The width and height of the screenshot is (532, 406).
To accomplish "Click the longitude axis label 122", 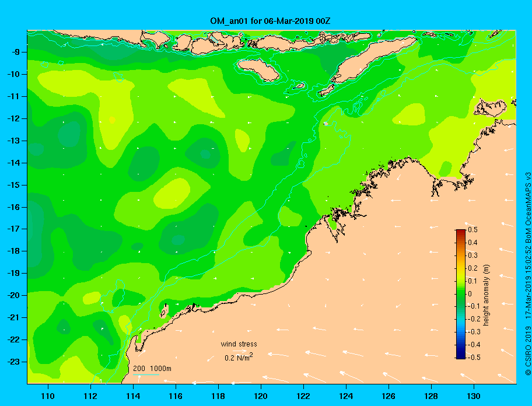I will [303, 396].
